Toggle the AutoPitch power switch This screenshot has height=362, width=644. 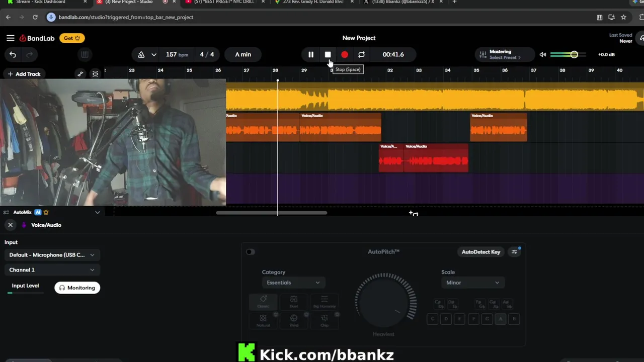pos(251,252)
